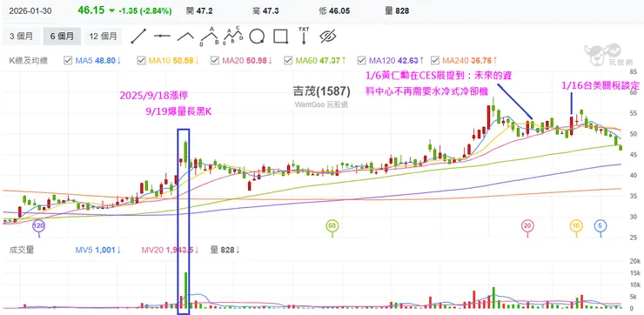Click the 1/6黃仁勳在CES展提到 annotation line
The image size is (644, 315).
click(439, 76)
